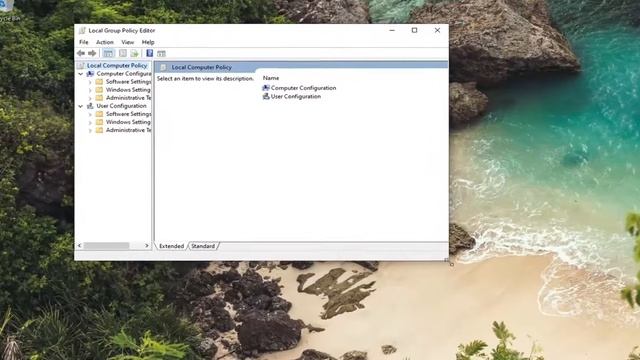Select Local Computer Policy tree root label
The height and width of the screenshot is (360, 640).
tap(117, 65)
